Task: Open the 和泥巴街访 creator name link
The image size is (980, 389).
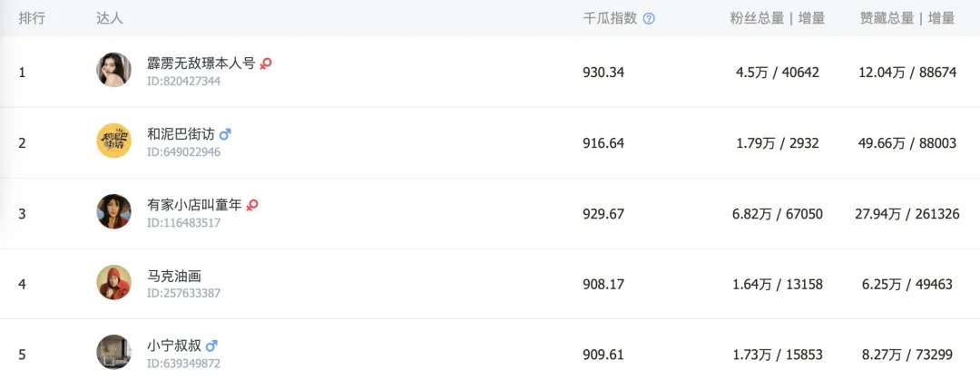Action: 181,134
